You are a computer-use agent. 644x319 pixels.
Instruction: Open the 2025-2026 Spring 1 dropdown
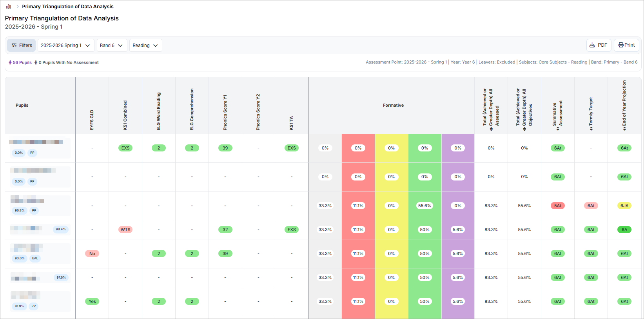(66, 46)
